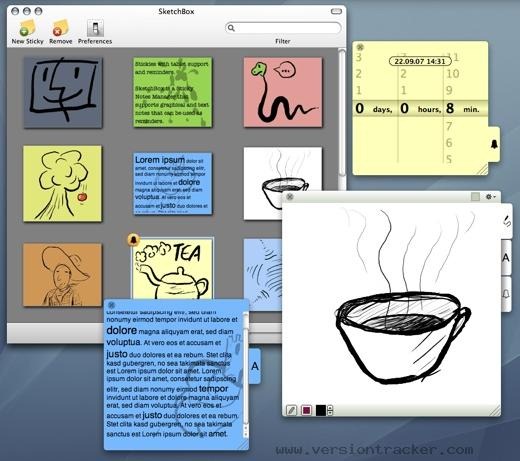Click the resize grip of the reminder sticky
This screenshot has width=520, height=461.
482,169
